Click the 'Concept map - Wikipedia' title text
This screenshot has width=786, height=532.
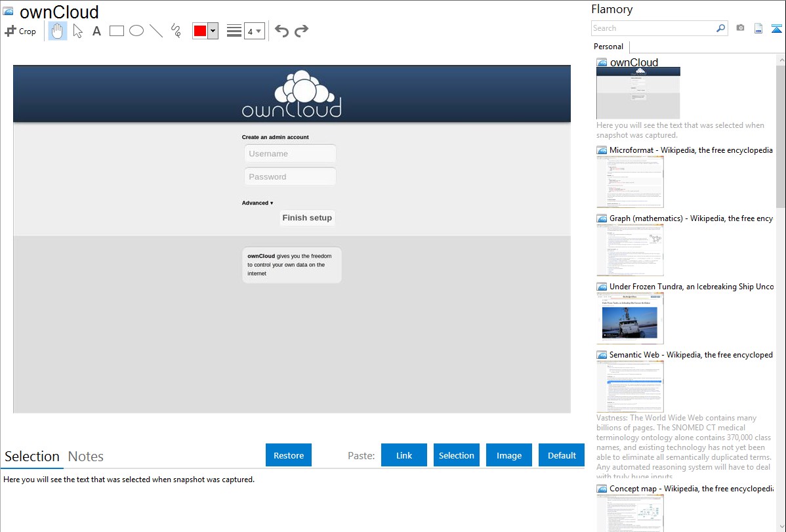691,488
